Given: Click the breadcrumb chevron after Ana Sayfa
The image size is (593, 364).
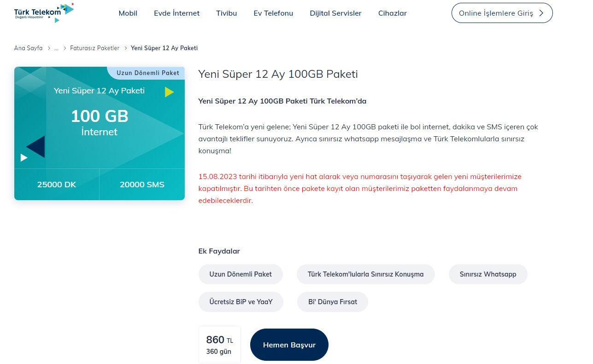Looking at the screenshot, I should [49, 48].
